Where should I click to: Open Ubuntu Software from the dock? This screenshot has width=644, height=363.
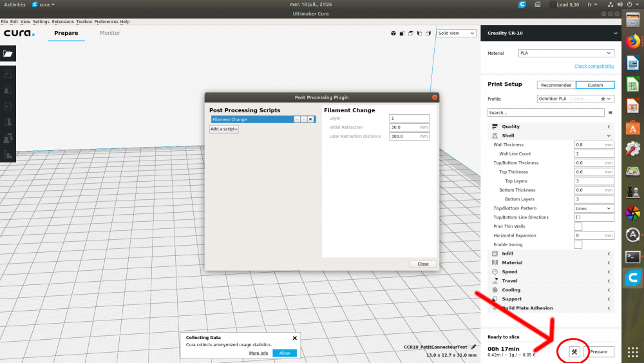pos(633,128)
